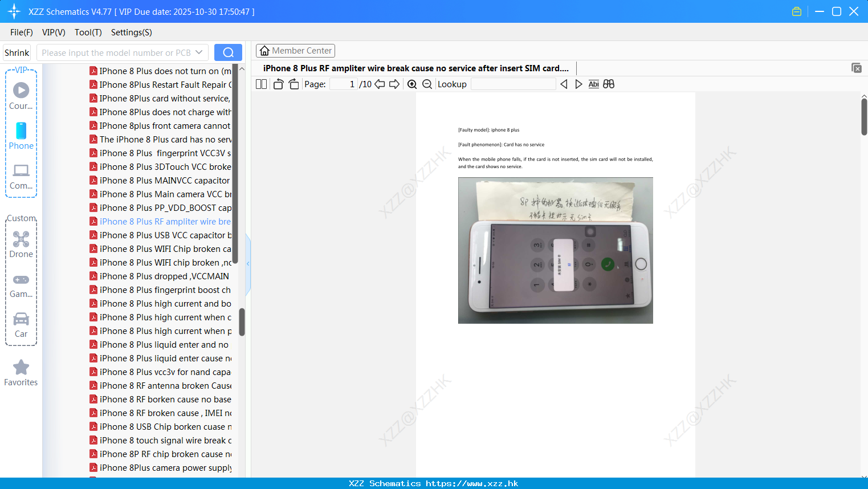Open 'iPhone 8 Plus MAINVCC capacitor' file
Viewport: 868px width, 489px height.
click(x=161, y=181)
